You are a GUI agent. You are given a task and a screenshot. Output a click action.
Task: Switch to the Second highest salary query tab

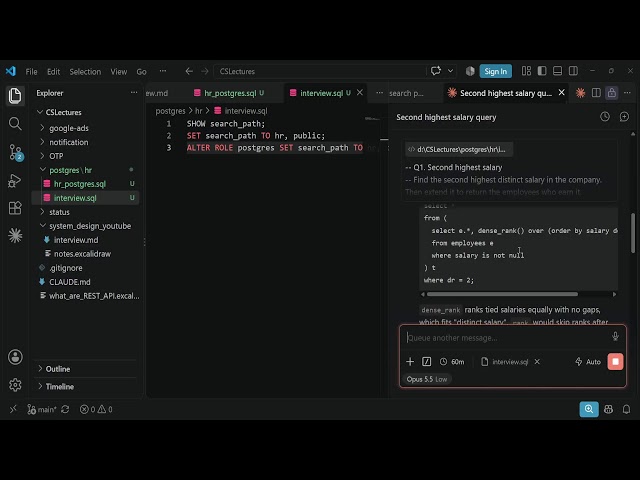pyautogui.click(x=505, y=93)
